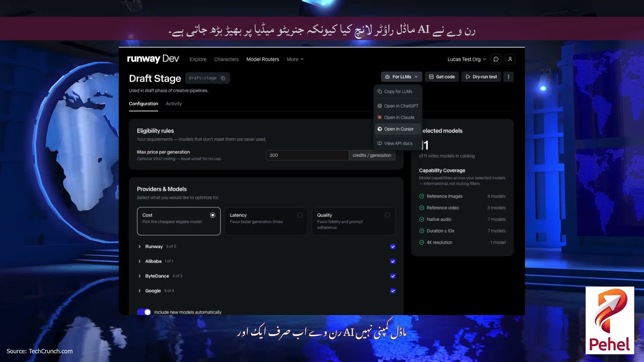644x362 pixels.
Task: Open the three-dot more options menu
Action: pyautogui.click(x=508, y=77)
